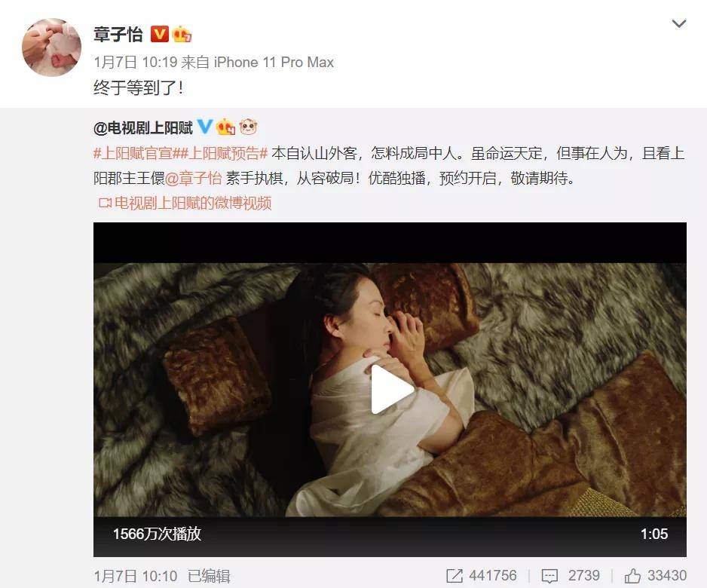Click the crown membership badge beside 章子怡

[x=181, y=34]
